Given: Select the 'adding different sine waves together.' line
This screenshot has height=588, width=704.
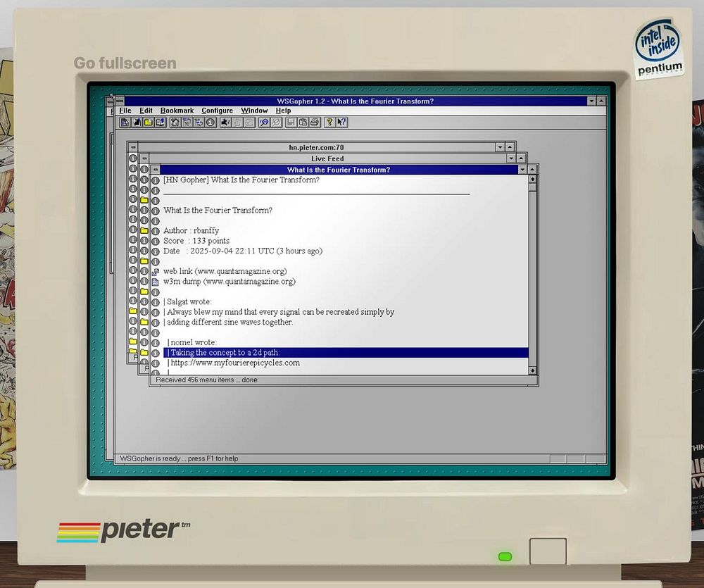Looking at the screenshot, I should [x=228, y=322].
